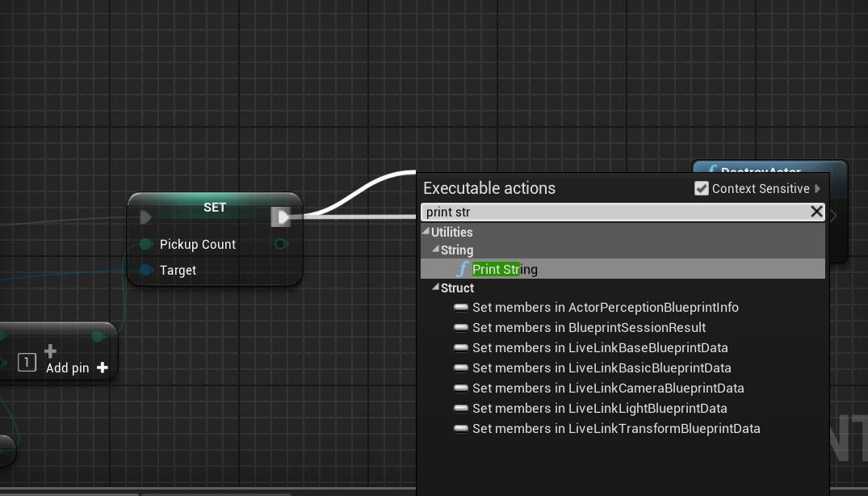Click the X to clear the search text
Screen dimensions: 868x496
click(x=815, y=211)
